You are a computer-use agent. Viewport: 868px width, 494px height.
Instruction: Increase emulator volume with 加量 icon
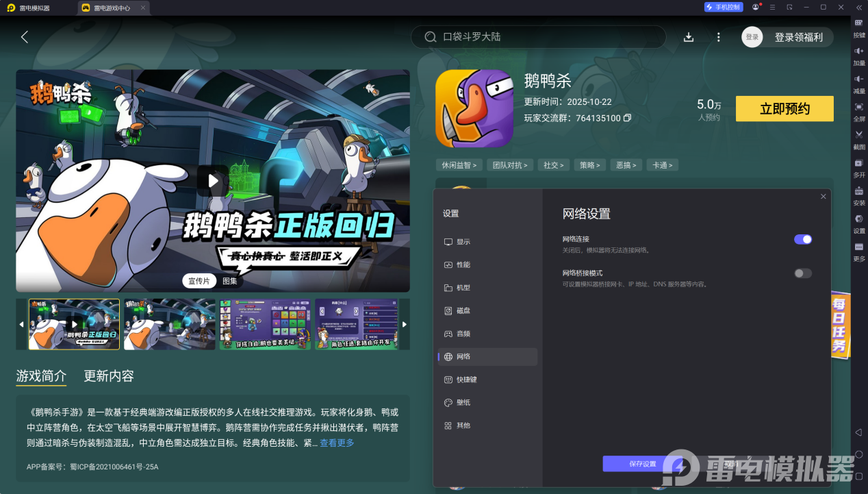pyautogui.click(x=858, y=56)
